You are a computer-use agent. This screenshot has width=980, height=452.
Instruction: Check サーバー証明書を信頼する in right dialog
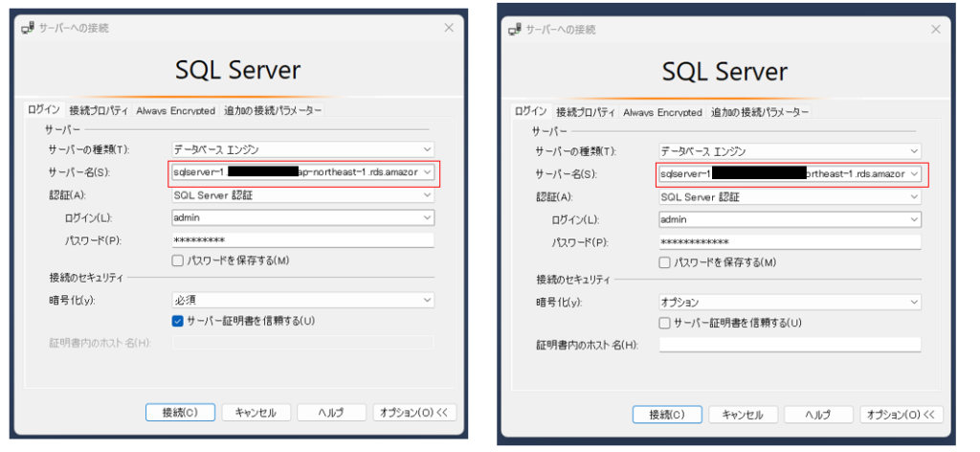664,323
